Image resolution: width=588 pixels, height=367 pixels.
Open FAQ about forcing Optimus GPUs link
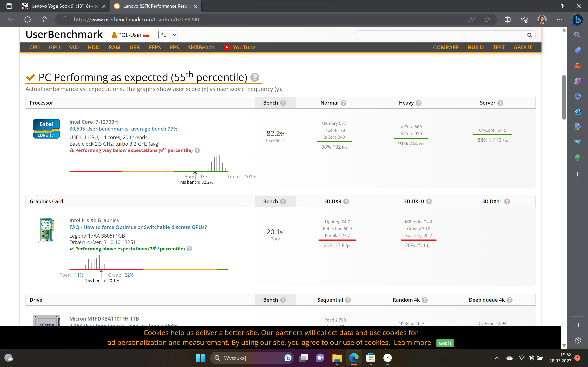pos(138,227)
